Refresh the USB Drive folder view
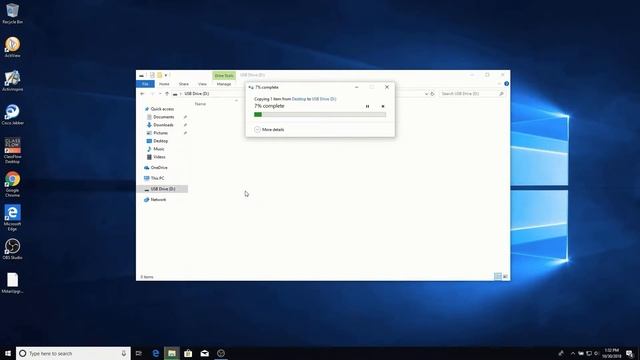 (433, 94)
